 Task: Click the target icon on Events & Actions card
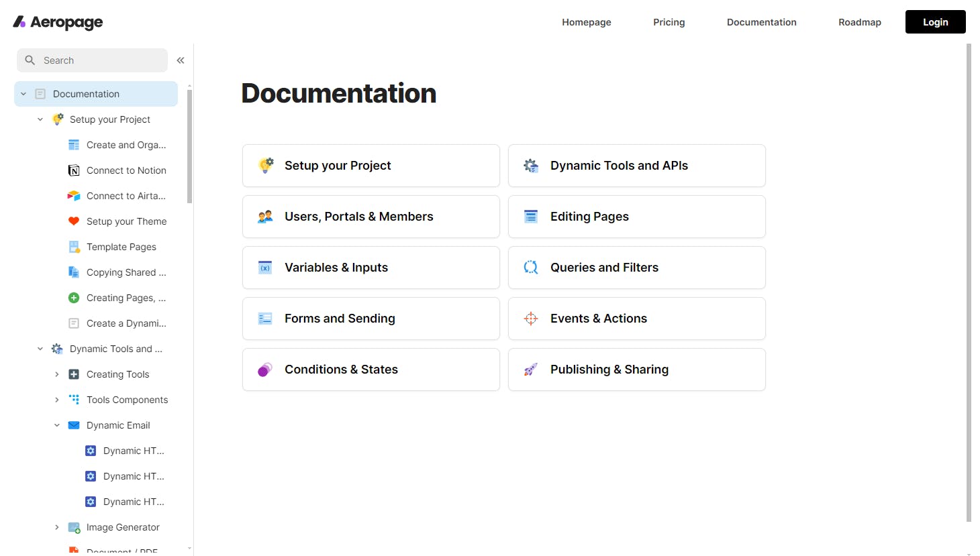pos(531,319)
